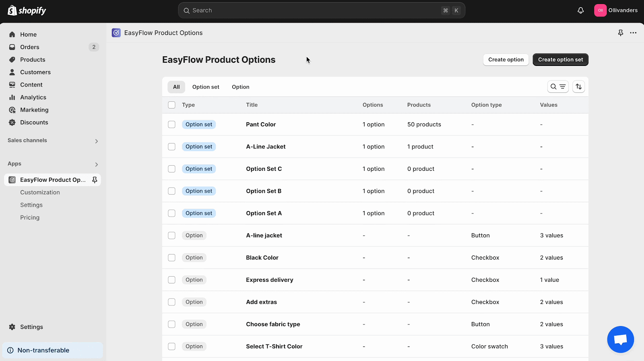
Task: Click the Content icon in sidebar
Action: (12, 85)
